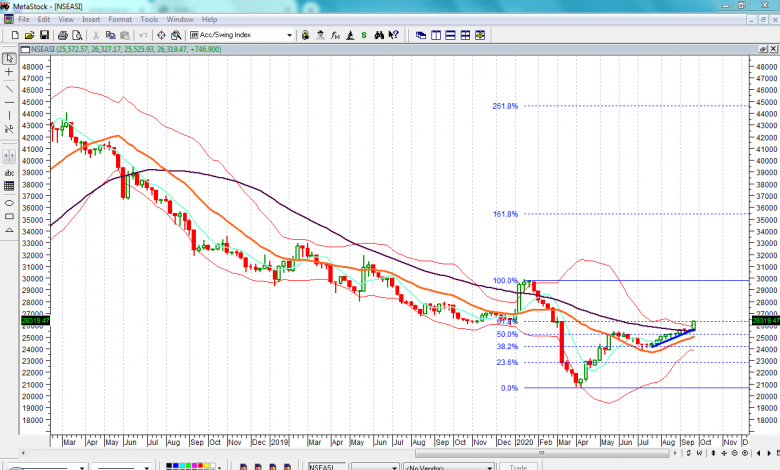Open The Explorer binoculars icon
The height and width of the screenshot is (470, 780).
[x=379, y=35]
